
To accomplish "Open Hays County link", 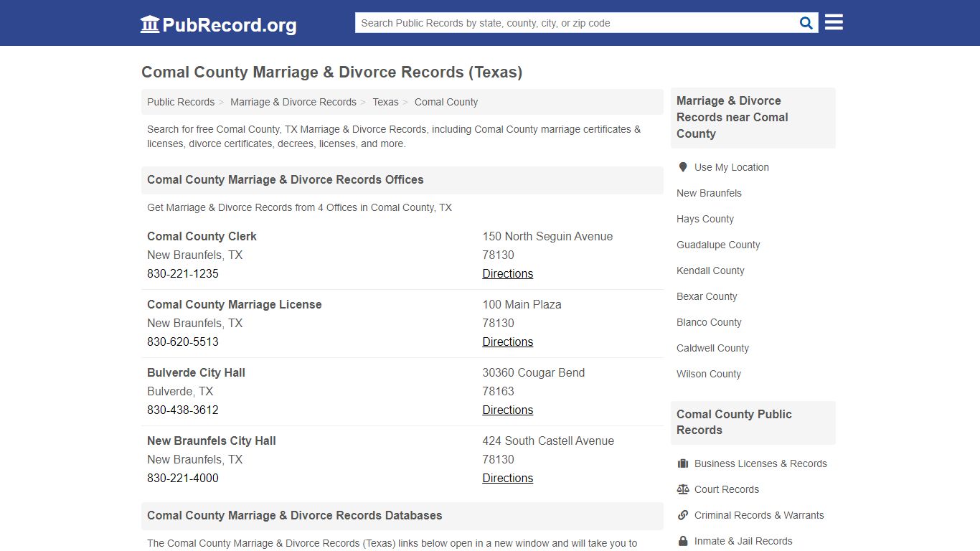I will pos(705,219).
